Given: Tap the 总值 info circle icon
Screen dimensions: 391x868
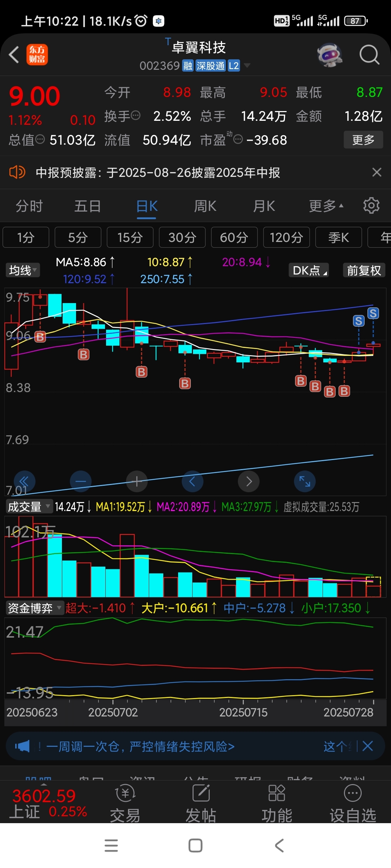Looking at the screenshot, I should pos(40,139).
